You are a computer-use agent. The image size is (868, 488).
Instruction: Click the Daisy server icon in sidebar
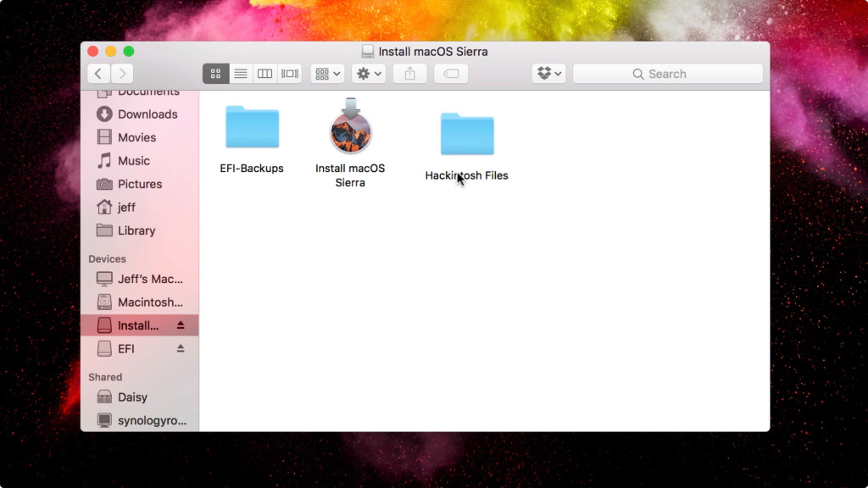tap(104, 396)
